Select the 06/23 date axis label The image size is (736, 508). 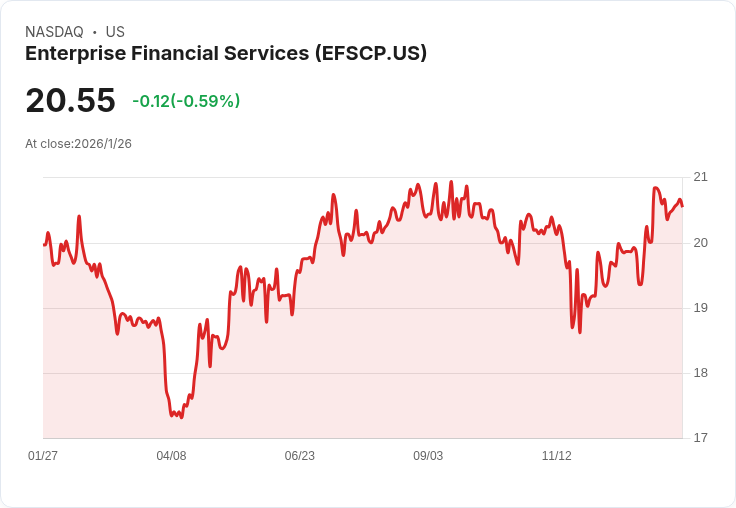[x=299, y=455]
